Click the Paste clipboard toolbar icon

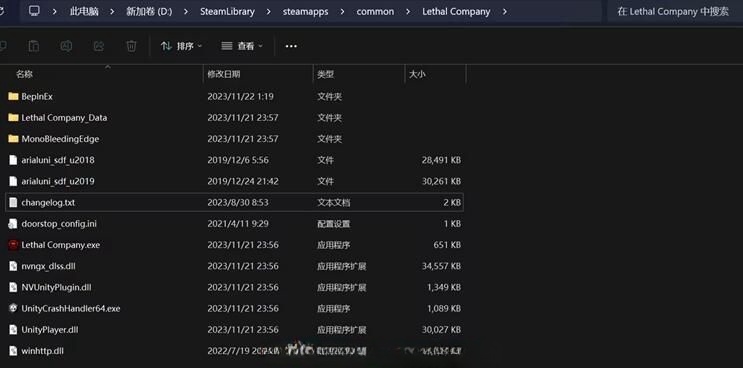click(34, 46)
